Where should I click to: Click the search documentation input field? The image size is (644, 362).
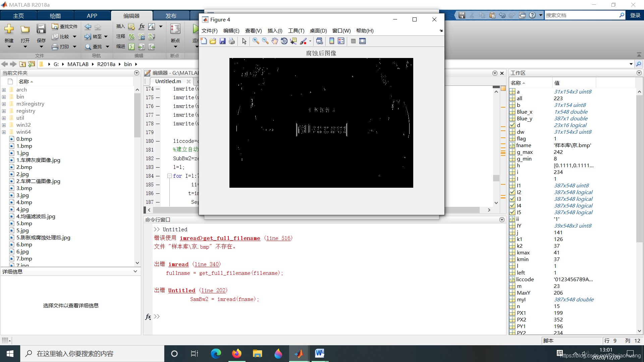click(581, 15)
